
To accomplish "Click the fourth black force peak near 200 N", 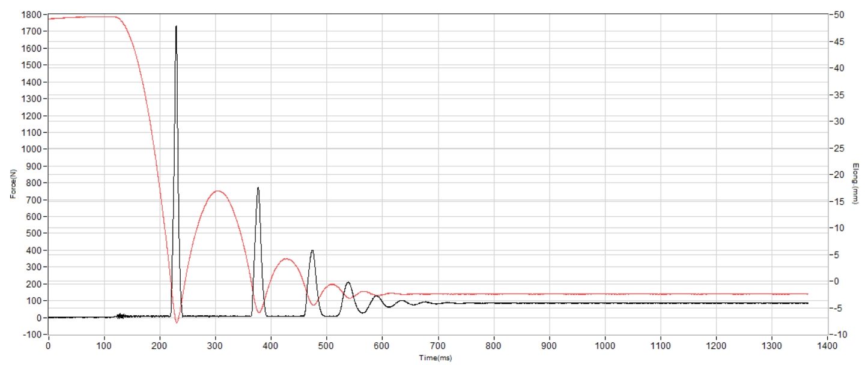I will click(x=348, y=282).
